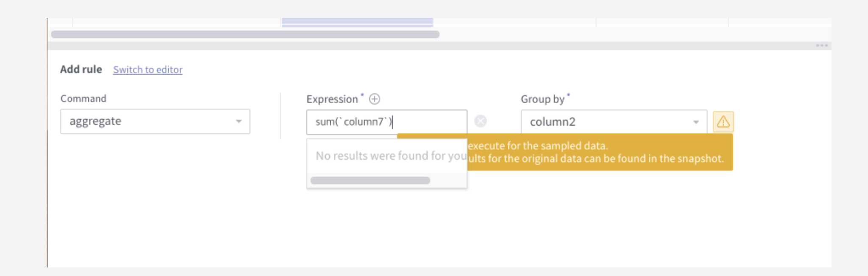The height and width of the screenshot is (276, 868).
Task: Click the Add rule heading
Action: (x=81, y=69)
